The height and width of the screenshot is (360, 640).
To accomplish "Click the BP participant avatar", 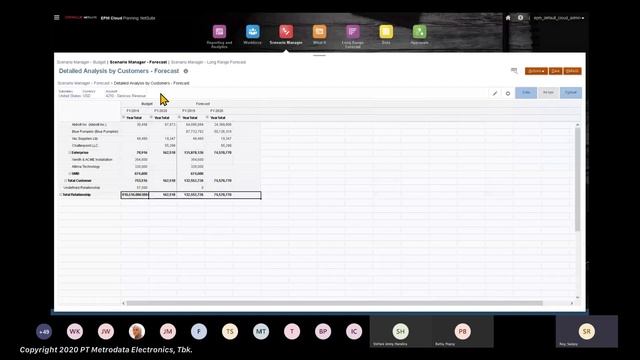I will tap(323, 331).
